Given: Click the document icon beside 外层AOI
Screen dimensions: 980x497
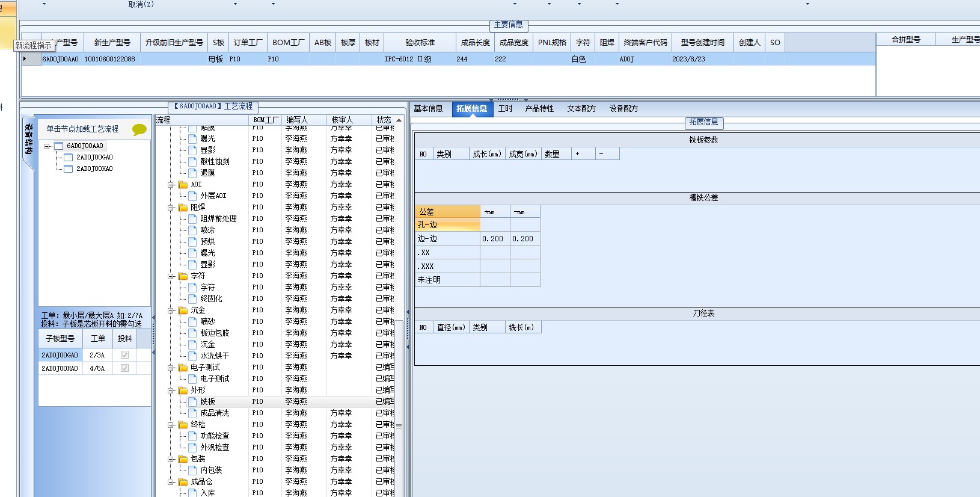Looking at the screenshot, I should click(x=192, y=196).
